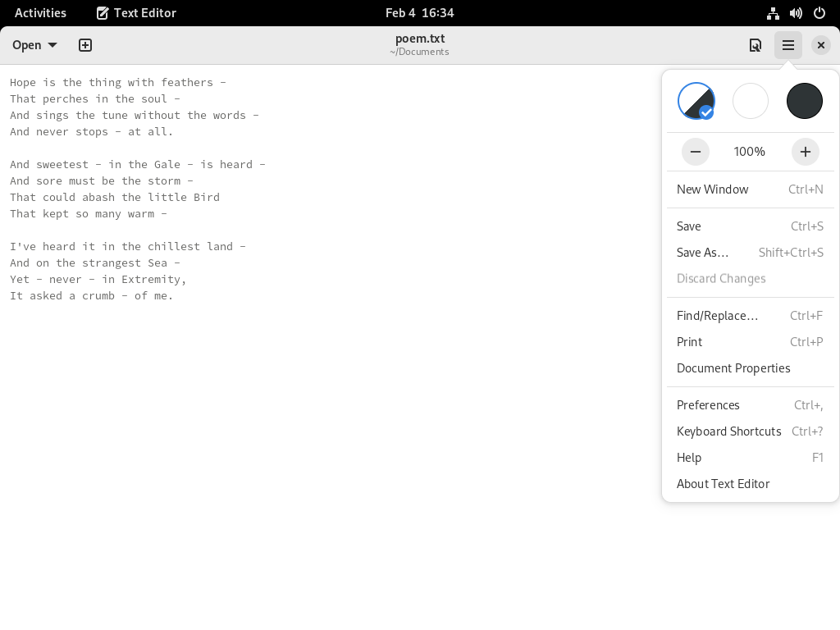Click the new tab plus icon
Viewport: 840px width, 630px height.
pos(85,45)
